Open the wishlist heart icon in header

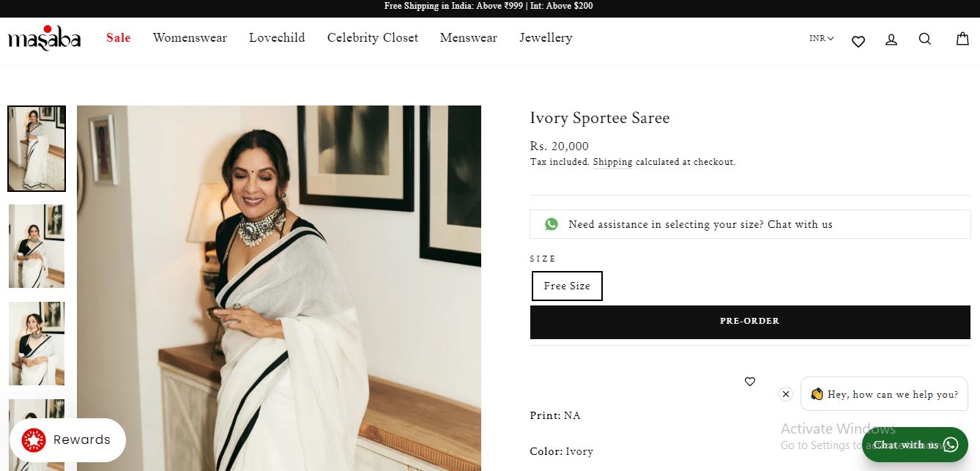(x=858, y=41)
